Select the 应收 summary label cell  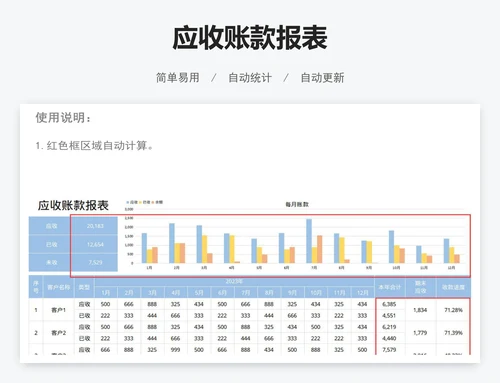click(x=50, y=226)
